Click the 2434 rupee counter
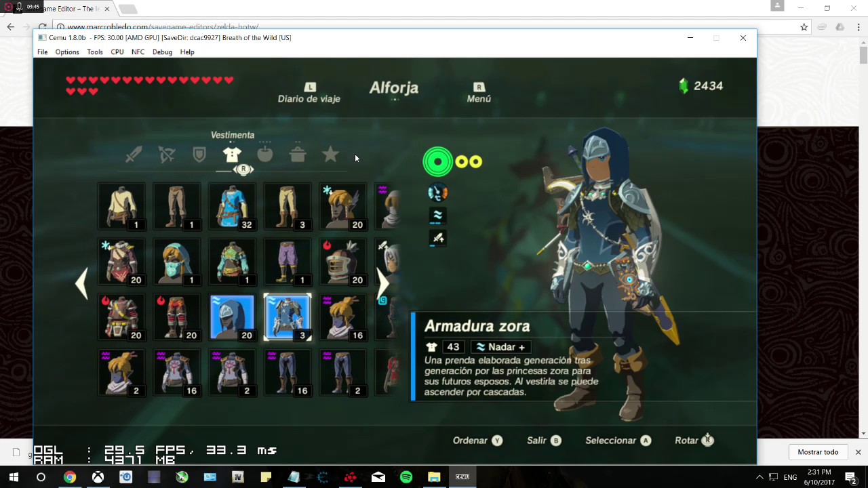Viewport: 868px width, 488px height. pos(701,86)
